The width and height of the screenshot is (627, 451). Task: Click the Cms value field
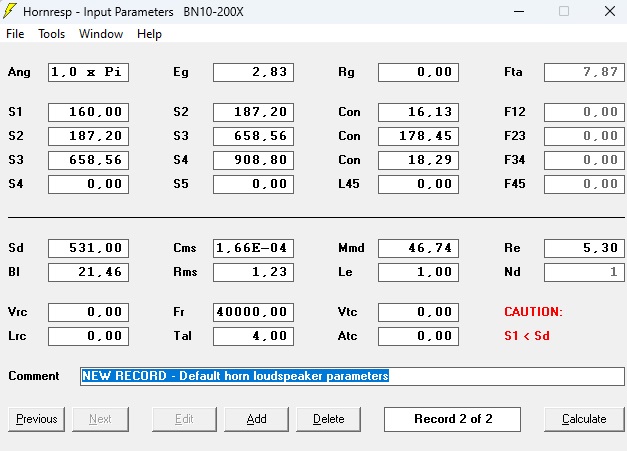pos(253,248)
